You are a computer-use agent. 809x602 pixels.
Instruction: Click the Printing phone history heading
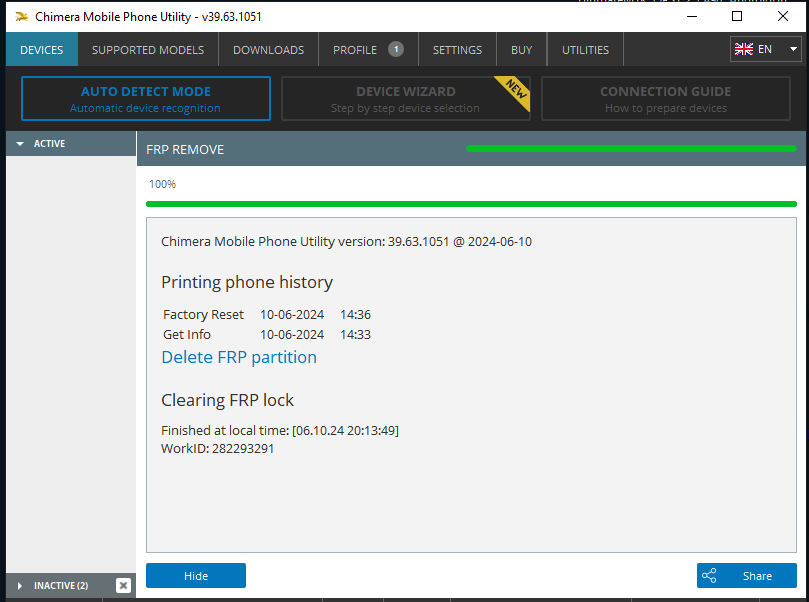point(247,282)
